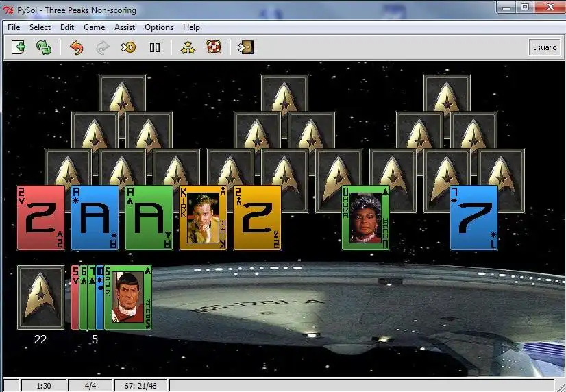This screenshot has height=392, width=566.
Task: Click the green Ace card
Action: tap(149, 218)
